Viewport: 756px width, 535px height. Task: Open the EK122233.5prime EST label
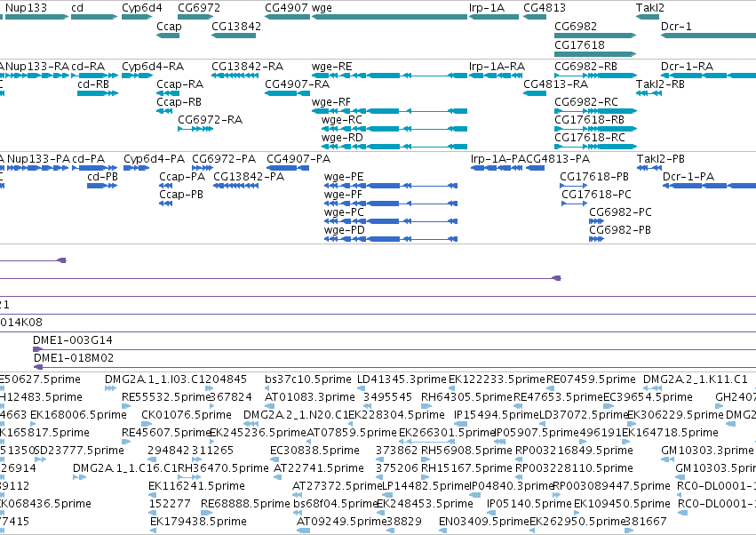pos(497,379)
